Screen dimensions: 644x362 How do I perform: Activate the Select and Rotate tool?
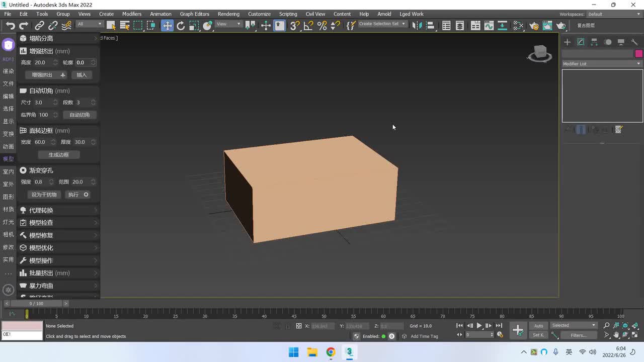pos(181,26)
